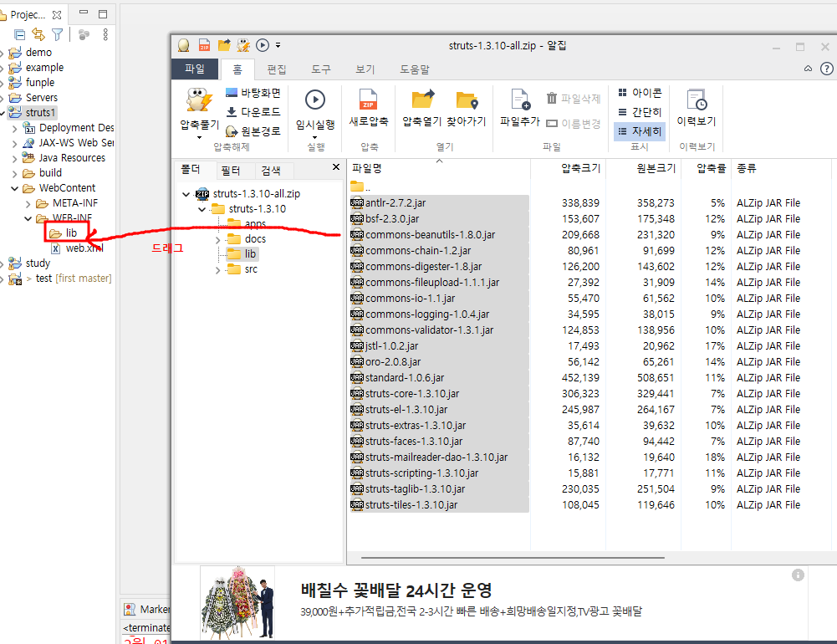
Task: Click quick-access open archive folder icon
Action: coord(224,45)
